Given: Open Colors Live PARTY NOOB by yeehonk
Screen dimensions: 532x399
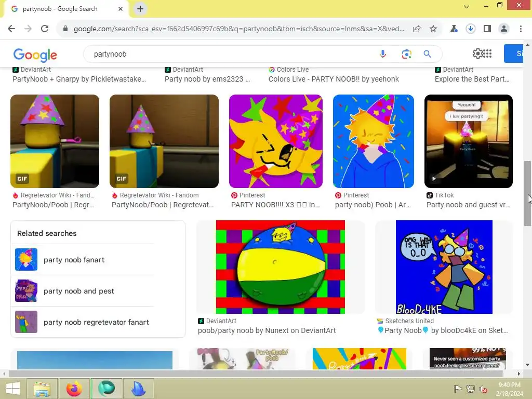Looking at the screenshot, I should tap(334, 79).
